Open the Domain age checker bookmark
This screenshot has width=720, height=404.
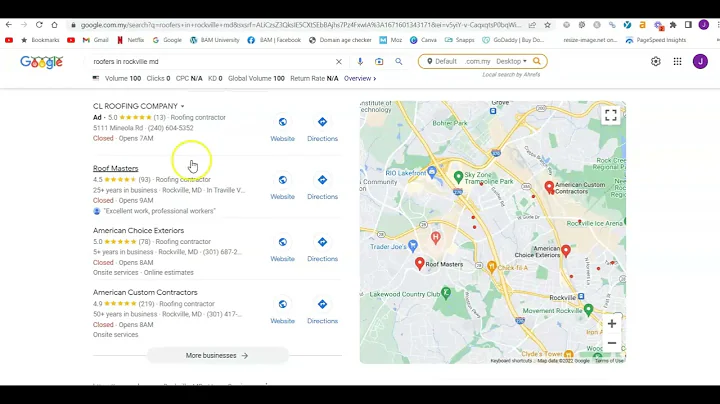coord(340,40)
